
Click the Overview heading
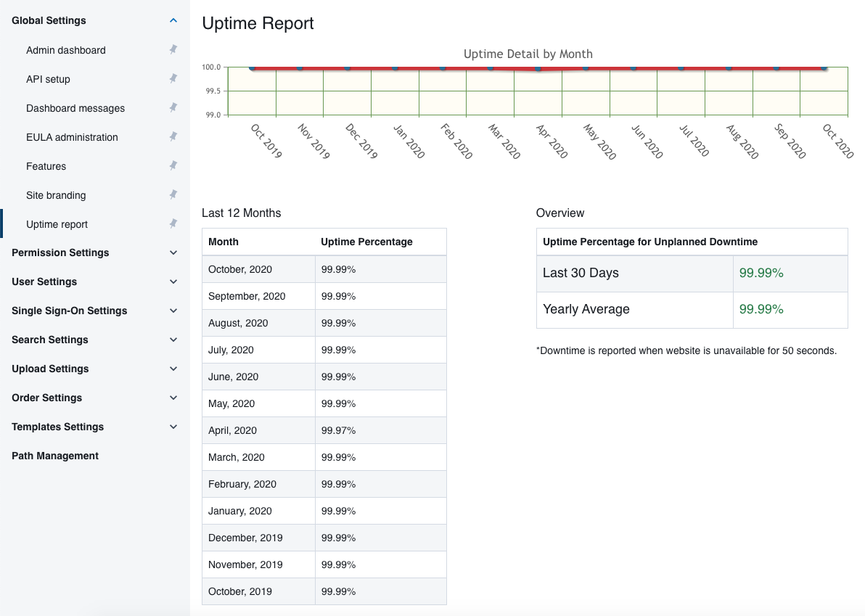(x=560, y=213)
